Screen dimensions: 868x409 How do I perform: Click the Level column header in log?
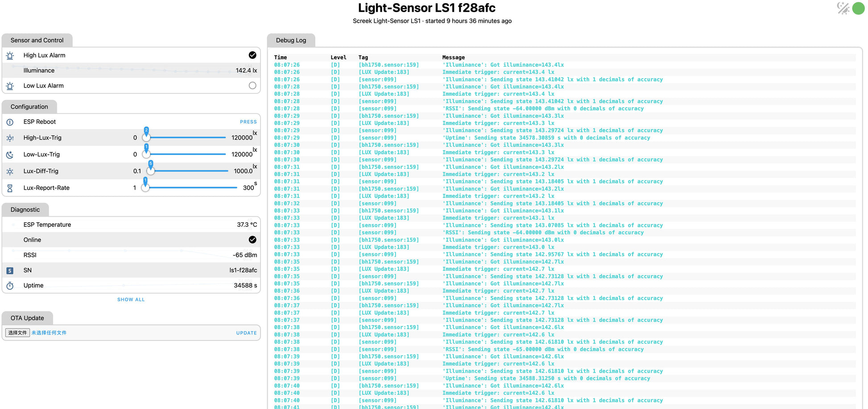click(x=339, y=58)
